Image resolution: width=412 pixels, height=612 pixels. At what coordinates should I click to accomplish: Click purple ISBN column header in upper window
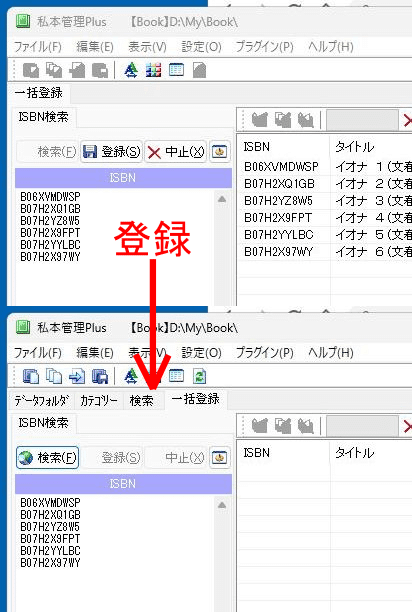click(x=123, y=178)
